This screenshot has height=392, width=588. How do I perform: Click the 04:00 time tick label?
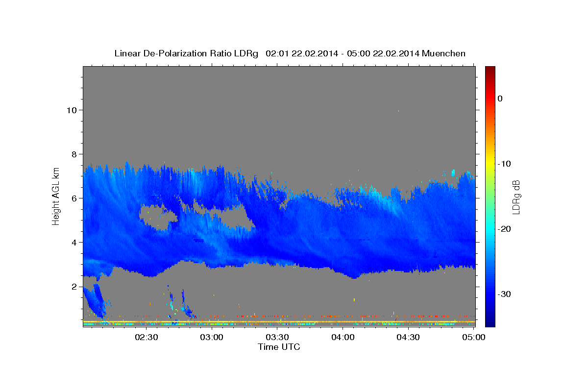(x=343, y=337)
